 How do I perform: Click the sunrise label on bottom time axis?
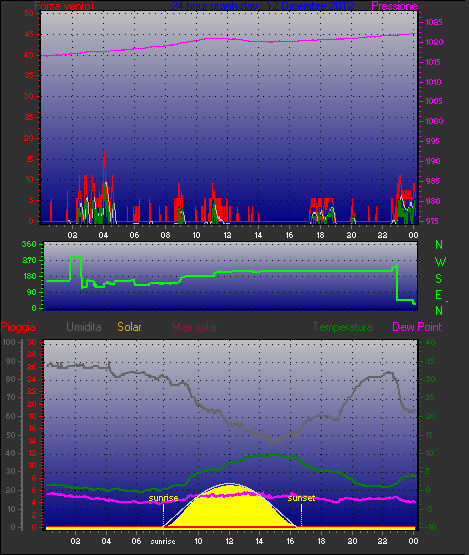pyautogui.click(x=163, y=542)
